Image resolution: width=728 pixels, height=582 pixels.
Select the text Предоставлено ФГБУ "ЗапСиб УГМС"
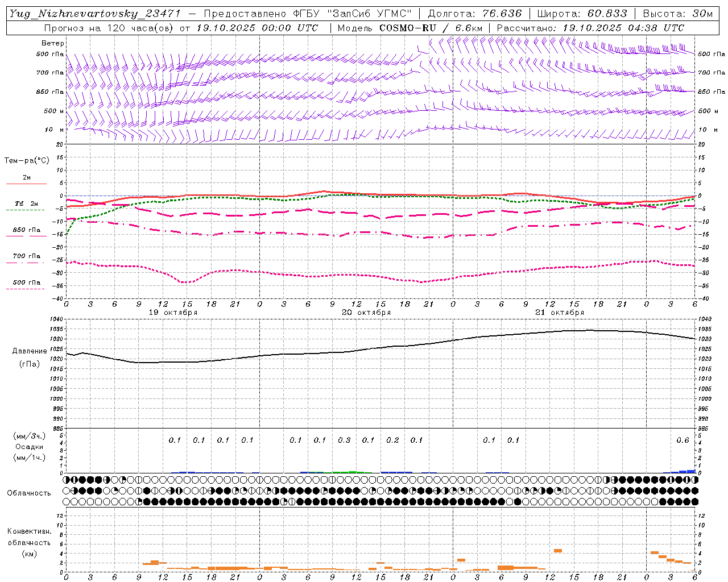tap(307, 14)
